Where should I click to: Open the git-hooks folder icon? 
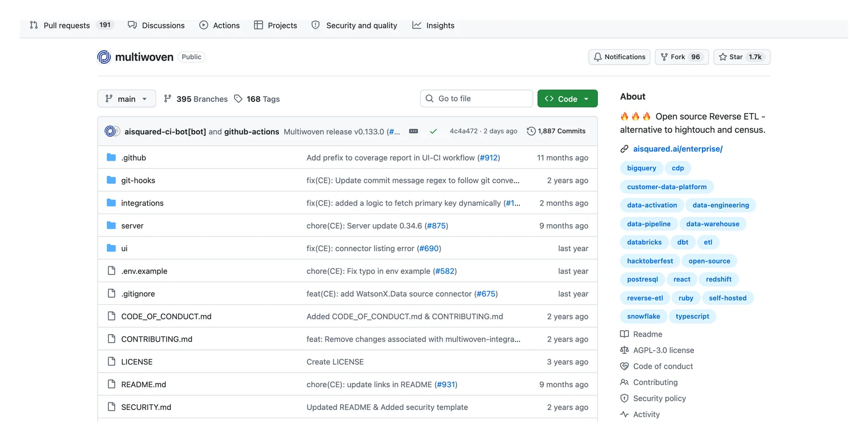click(111, 180)
